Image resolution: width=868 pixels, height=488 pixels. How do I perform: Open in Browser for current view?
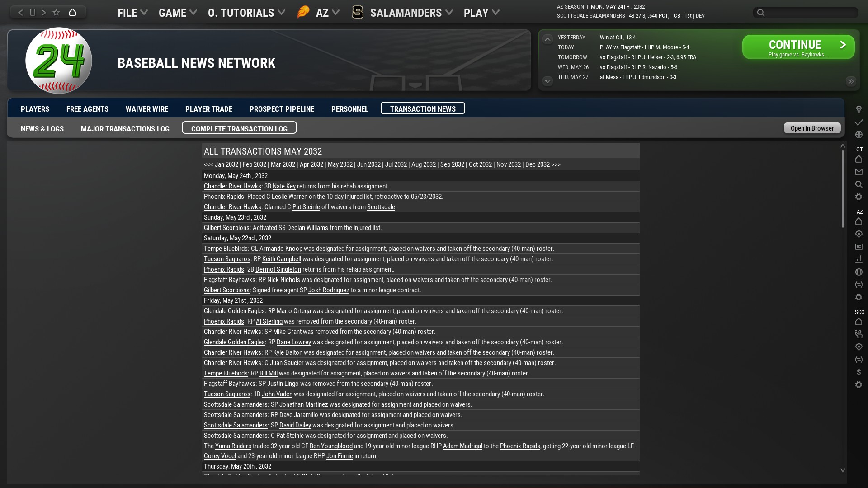[812, 127]
